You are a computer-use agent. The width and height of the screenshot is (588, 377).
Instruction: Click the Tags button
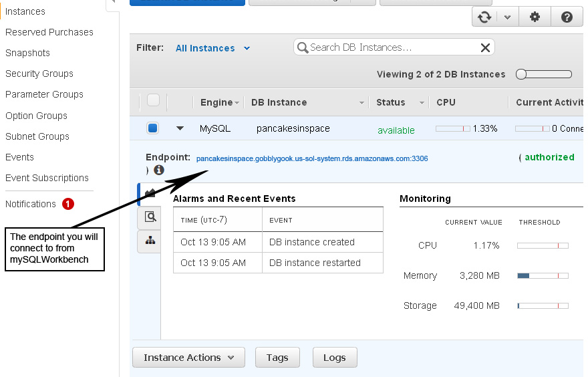point(277,358)
